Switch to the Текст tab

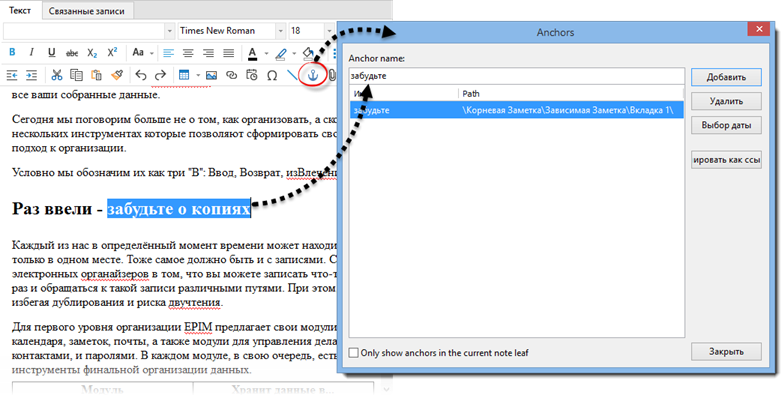coord(20,10)
